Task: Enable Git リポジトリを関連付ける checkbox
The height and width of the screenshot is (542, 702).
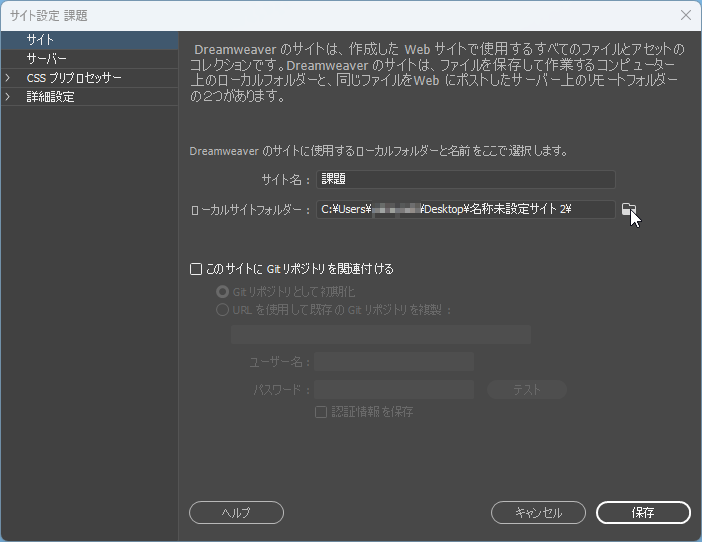Action: coord(196,269)
